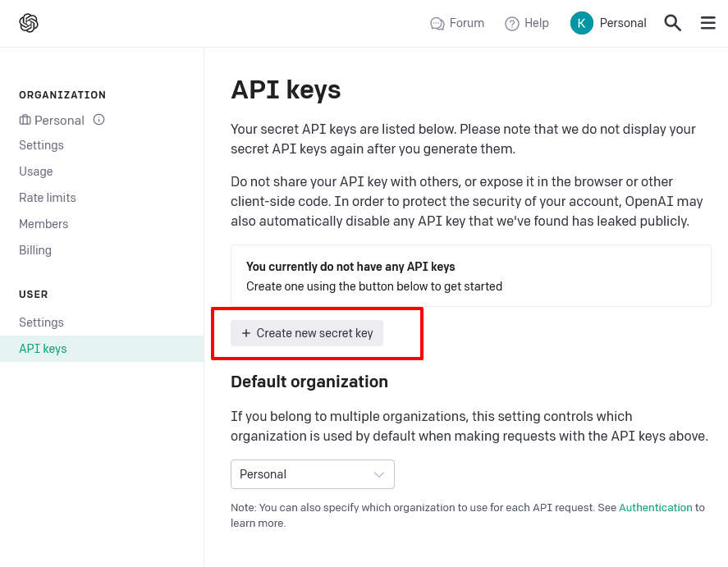Viewport: 728px width, 567px height.
Task: Open the Billing page
Action: (35, 250)
